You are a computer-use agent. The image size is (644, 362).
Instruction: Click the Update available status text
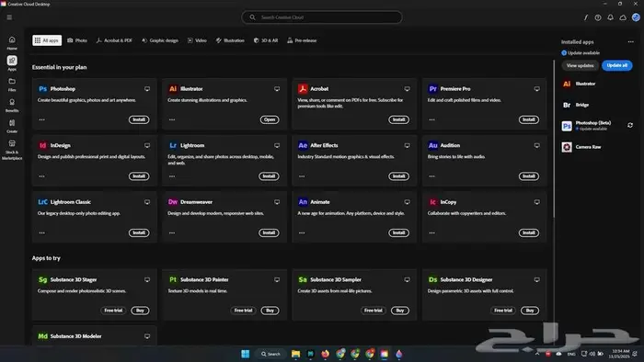pos(583,53)
